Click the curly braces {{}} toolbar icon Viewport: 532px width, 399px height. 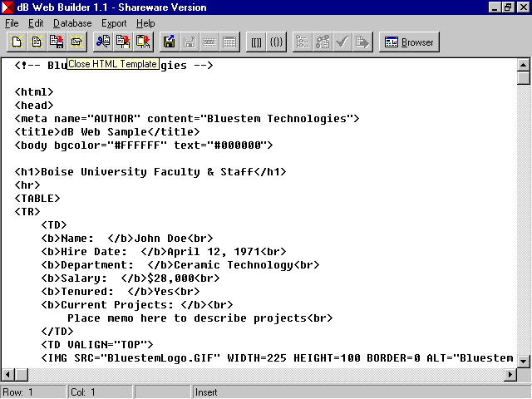276,42
